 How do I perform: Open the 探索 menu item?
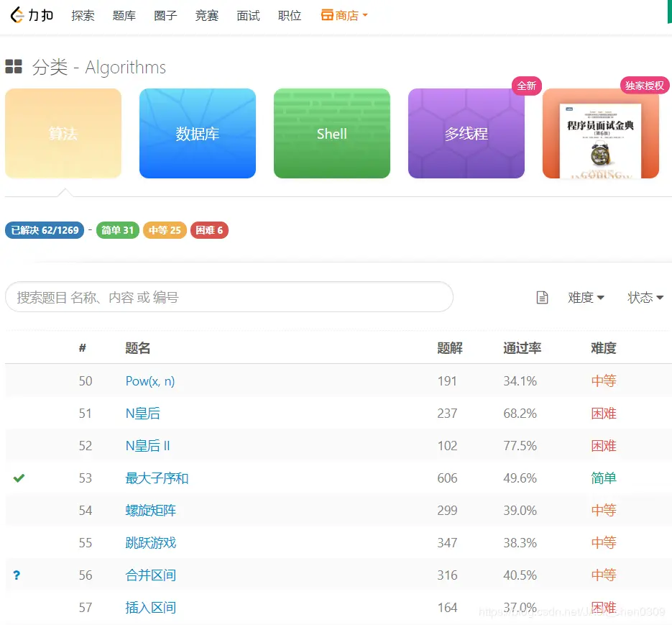(83, 15)
